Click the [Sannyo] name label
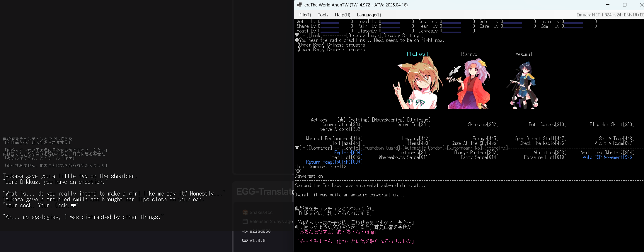644x252 pixels. pyautogui.click(x=470, y=54)
